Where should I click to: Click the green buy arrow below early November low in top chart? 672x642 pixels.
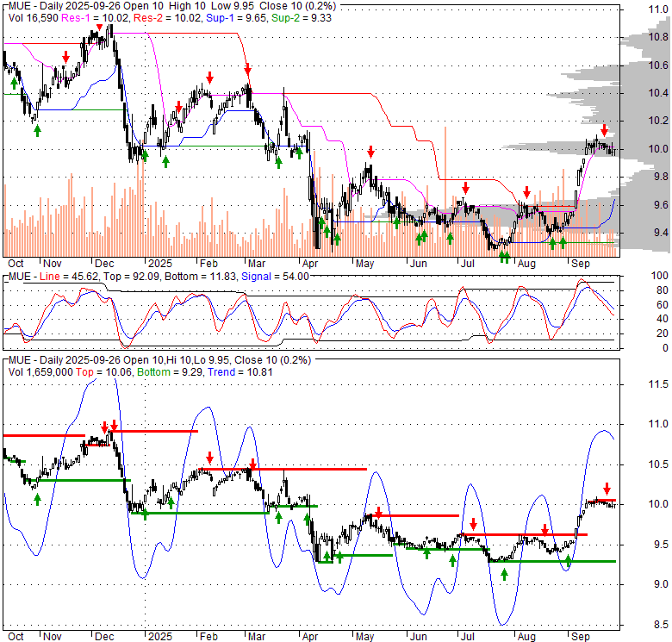(x=37, y=131)
